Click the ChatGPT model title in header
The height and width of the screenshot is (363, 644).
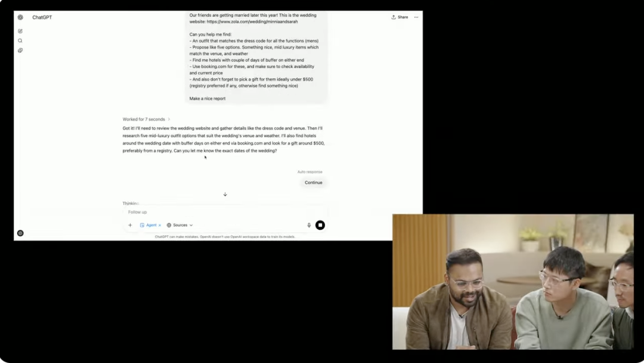42,17
